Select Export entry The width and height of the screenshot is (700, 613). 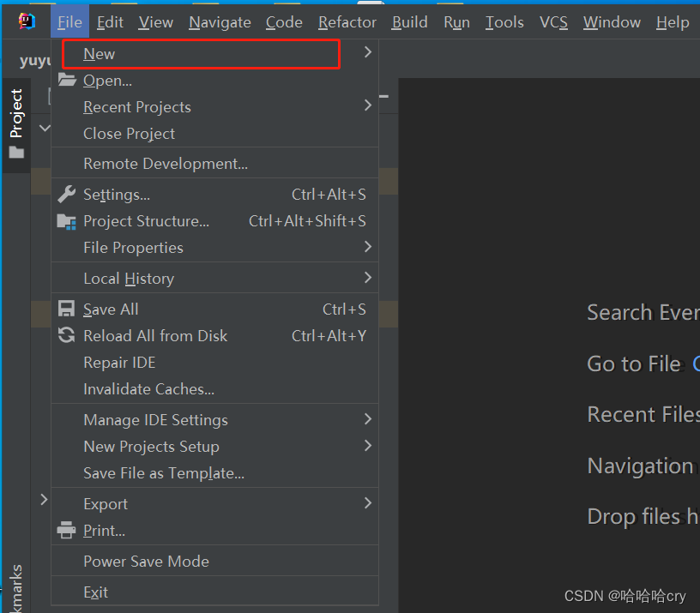click(214, 504)
